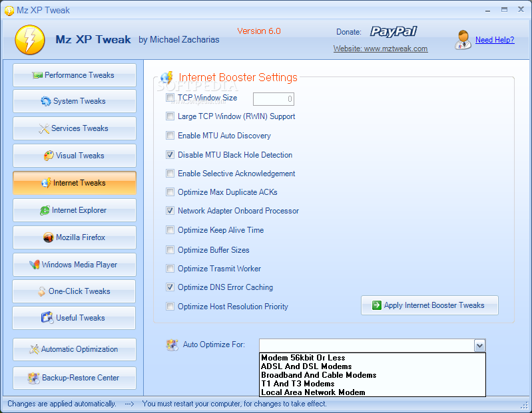The image size is (532, 413).
Task: Check Optimize Max Duplicate ACKs
Action: (x=170, y=192)
